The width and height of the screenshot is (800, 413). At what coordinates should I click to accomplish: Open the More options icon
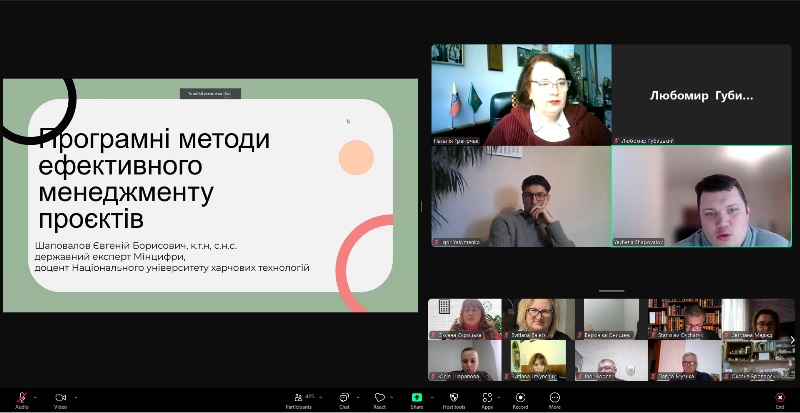555,397
